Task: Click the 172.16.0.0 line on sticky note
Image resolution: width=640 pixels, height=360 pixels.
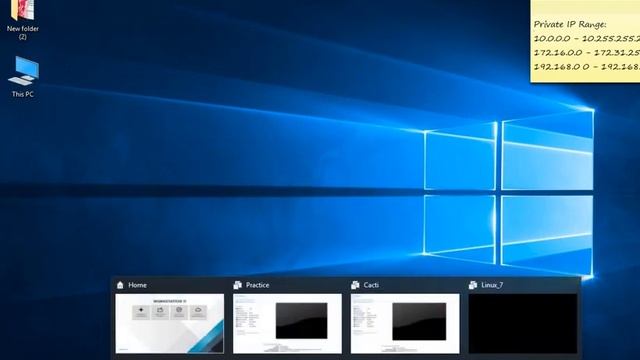Action: pyautogui.click(x=587, y=52)
